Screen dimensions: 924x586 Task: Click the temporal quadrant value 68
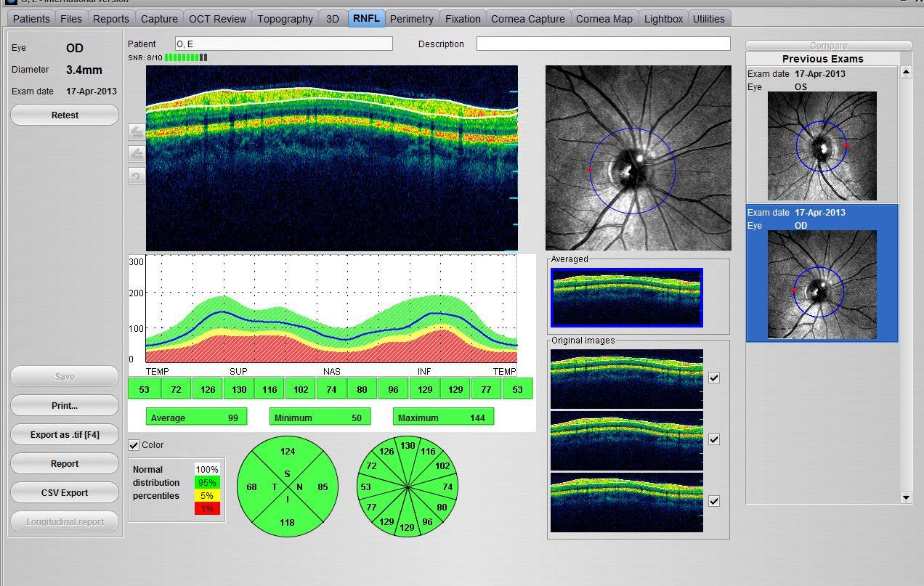point(251,487)
